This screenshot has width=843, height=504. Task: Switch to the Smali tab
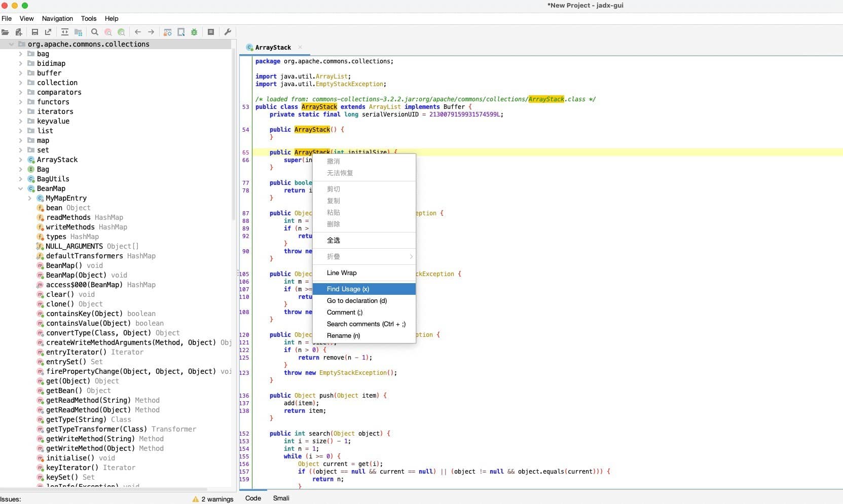[x=281, y=498]
